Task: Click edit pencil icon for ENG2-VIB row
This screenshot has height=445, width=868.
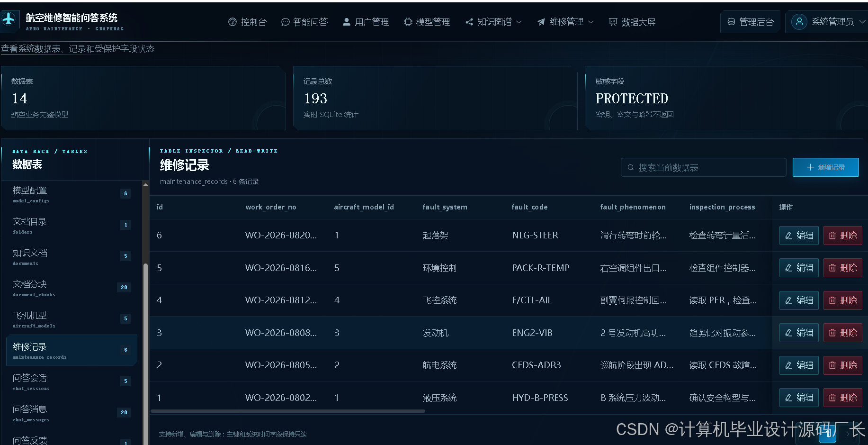Action: coord(788,333)
